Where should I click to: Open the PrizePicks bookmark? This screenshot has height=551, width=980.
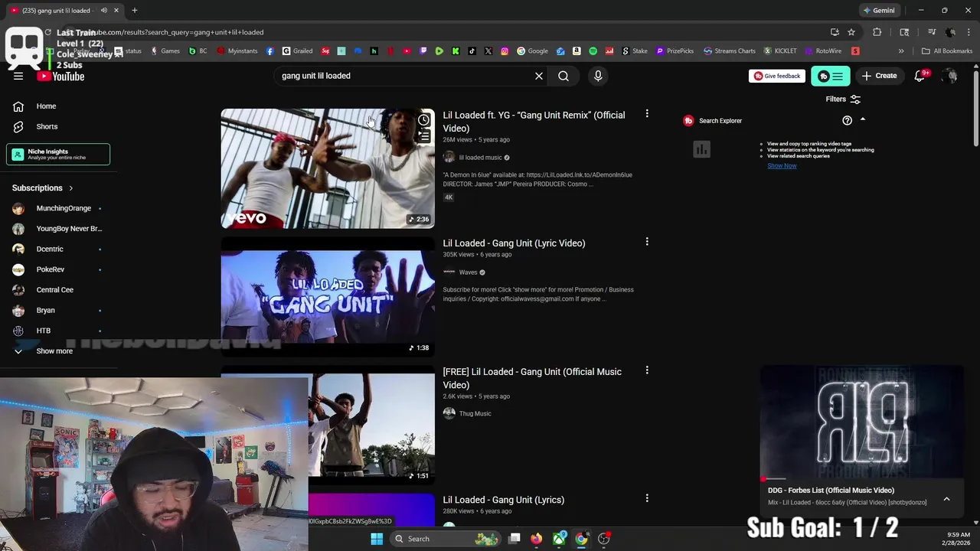[675, 51]
